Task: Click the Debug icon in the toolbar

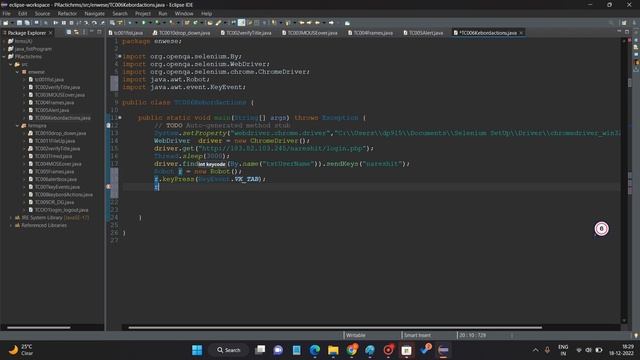Action: coord(130,23)
